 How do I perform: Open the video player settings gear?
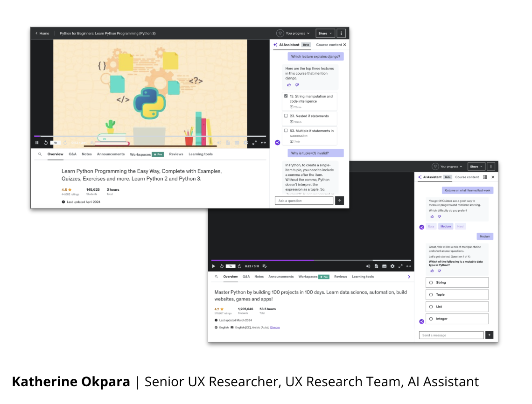click(392, 266)
